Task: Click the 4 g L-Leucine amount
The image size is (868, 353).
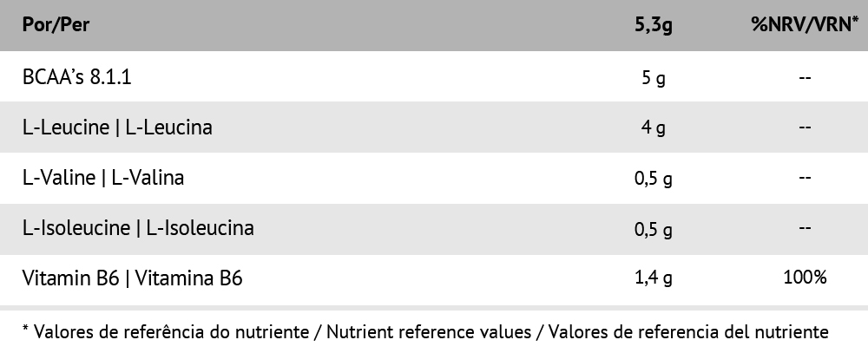Action: tap(654, 128)
